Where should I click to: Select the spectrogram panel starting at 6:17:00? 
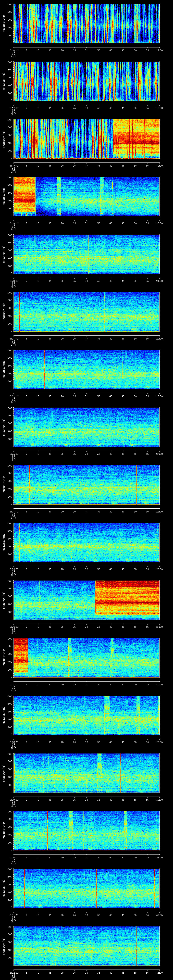[x=87, y=81]
